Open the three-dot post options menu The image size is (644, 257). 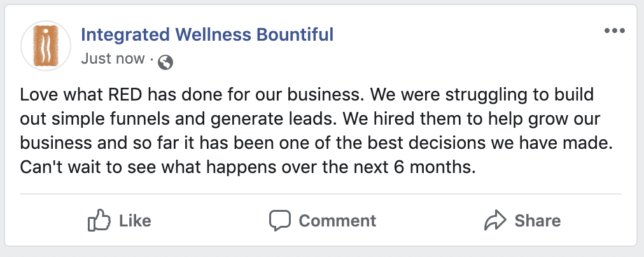tap(614, 32)
